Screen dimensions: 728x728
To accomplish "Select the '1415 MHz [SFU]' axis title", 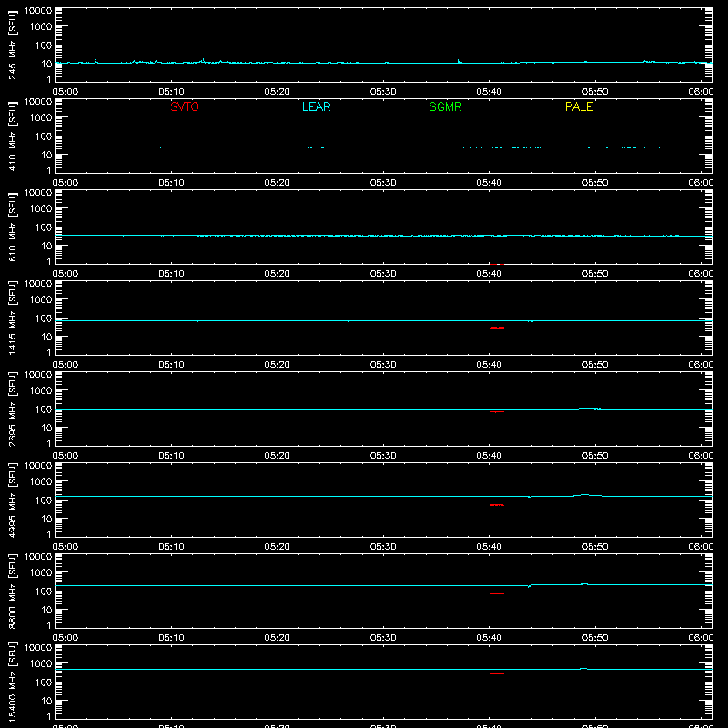I will [12, 318].
